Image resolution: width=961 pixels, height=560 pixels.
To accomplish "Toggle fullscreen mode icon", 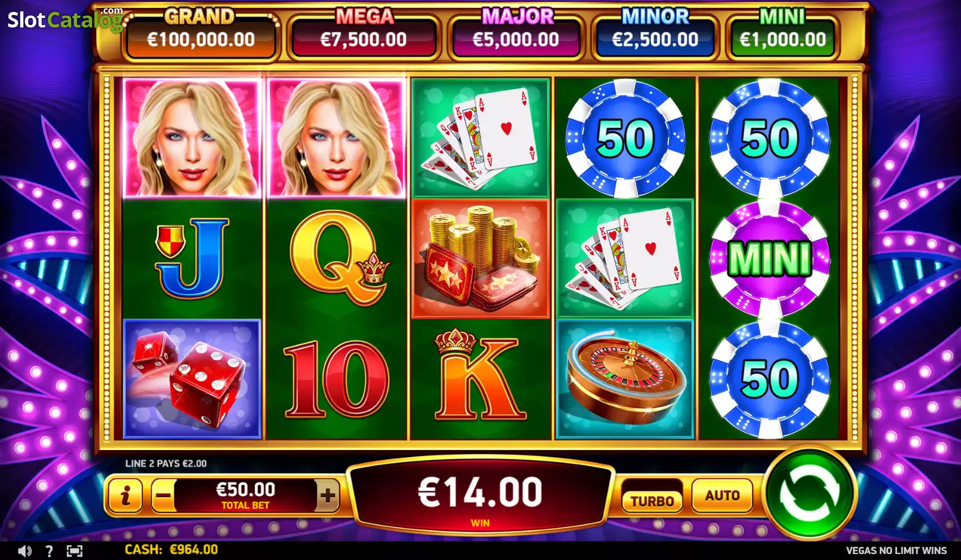I will 74,551.
